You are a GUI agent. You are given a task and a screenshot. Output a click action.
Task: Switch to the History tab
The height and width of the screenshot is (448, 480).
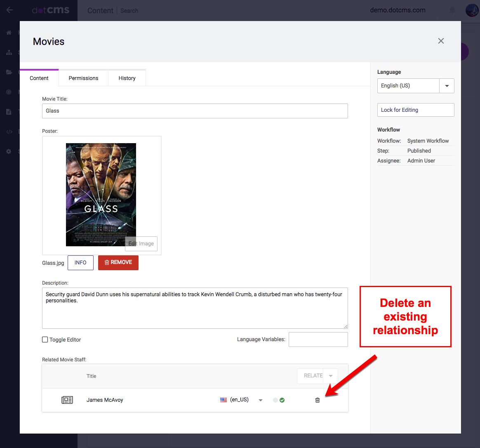coord(127,78)
